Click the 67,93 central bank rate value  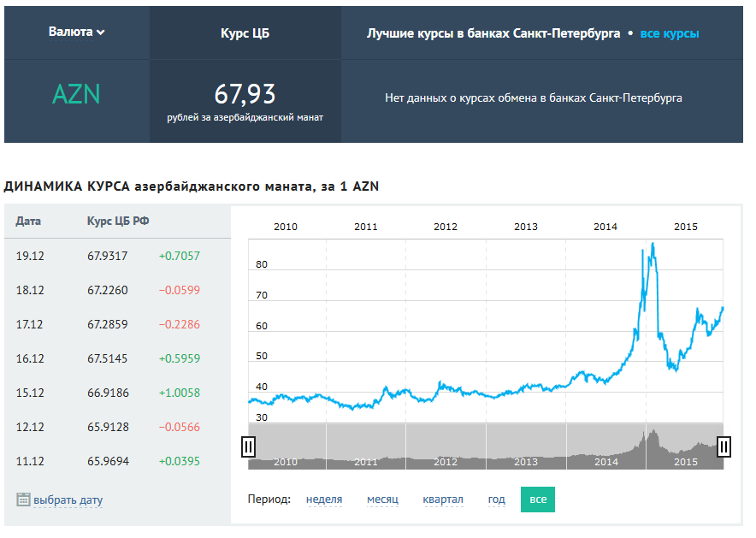coord(245,93)
